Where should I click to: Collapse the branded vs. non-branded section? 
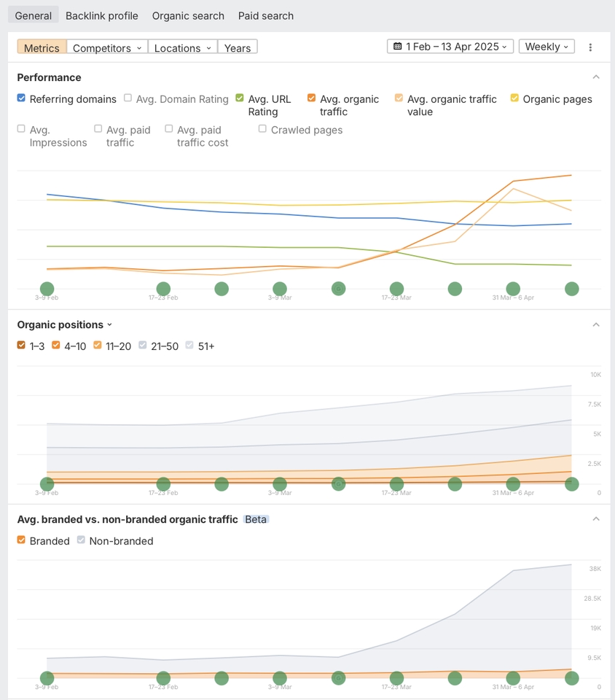(596, 518)
